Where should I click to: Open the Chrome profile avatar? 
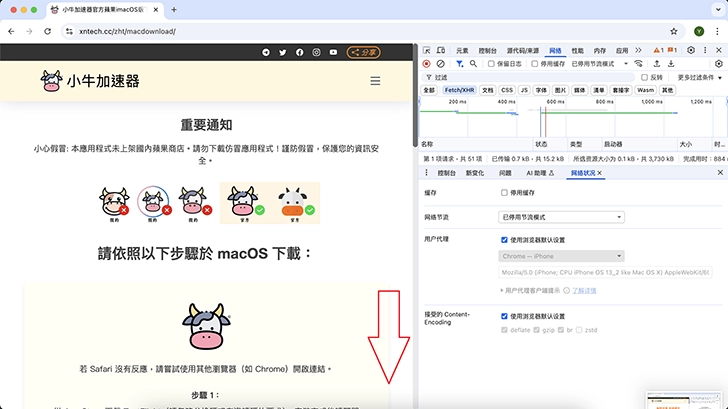pyautogui.click(x=699, y=32)
